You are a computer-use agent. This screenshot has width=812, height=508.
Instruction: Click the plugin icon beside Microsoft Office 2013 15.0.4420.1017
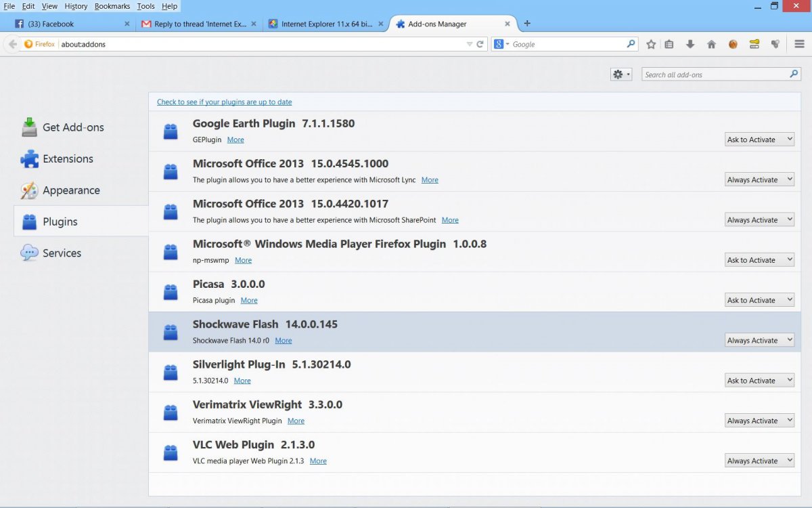tap(171, 212)
